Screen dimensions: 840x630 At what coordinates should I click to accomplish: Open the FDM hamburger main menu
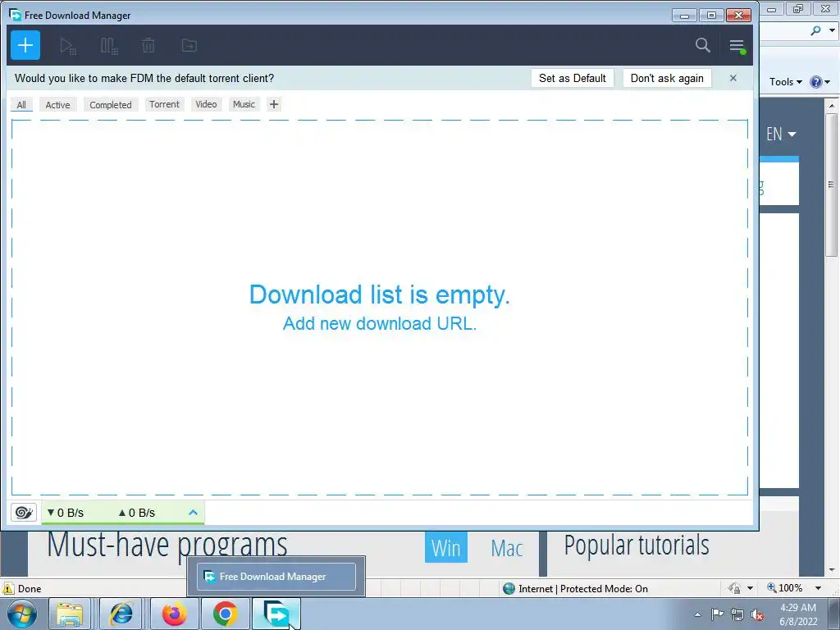[737, 46]
